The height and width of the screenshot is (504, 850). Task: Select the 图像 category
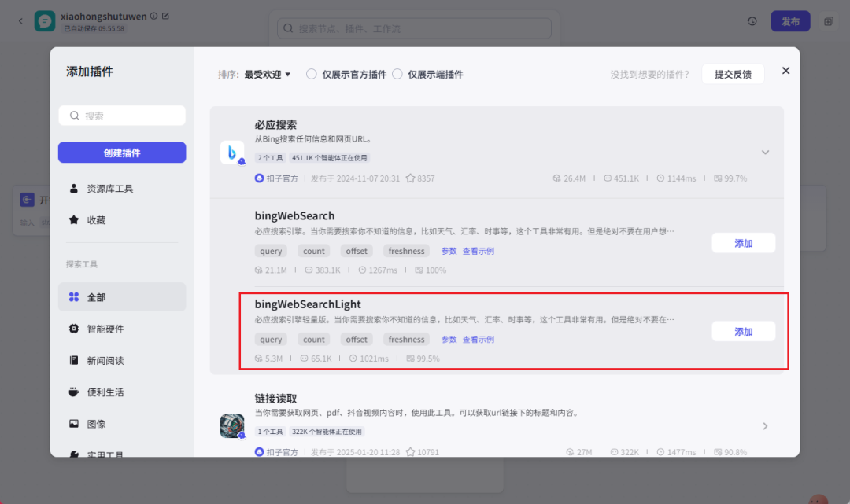(122, 423)
